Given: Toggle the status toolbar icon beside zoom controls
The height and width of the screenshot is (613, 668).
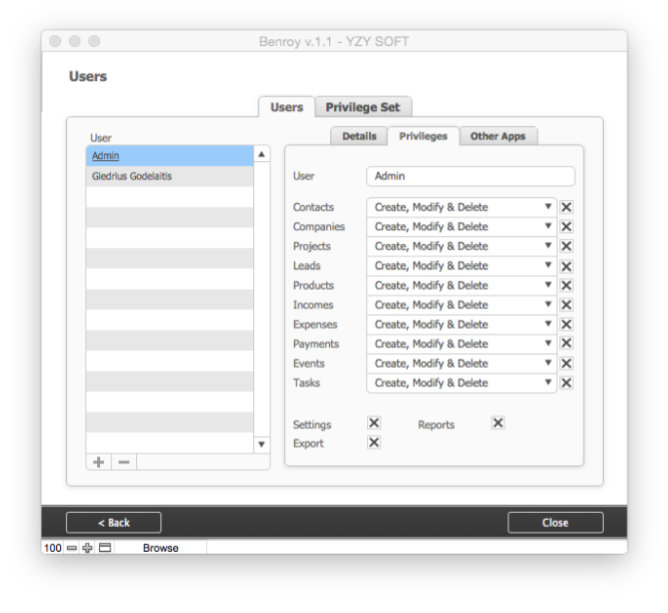Looking at the screenshot, I should click(x=104, y=548).
